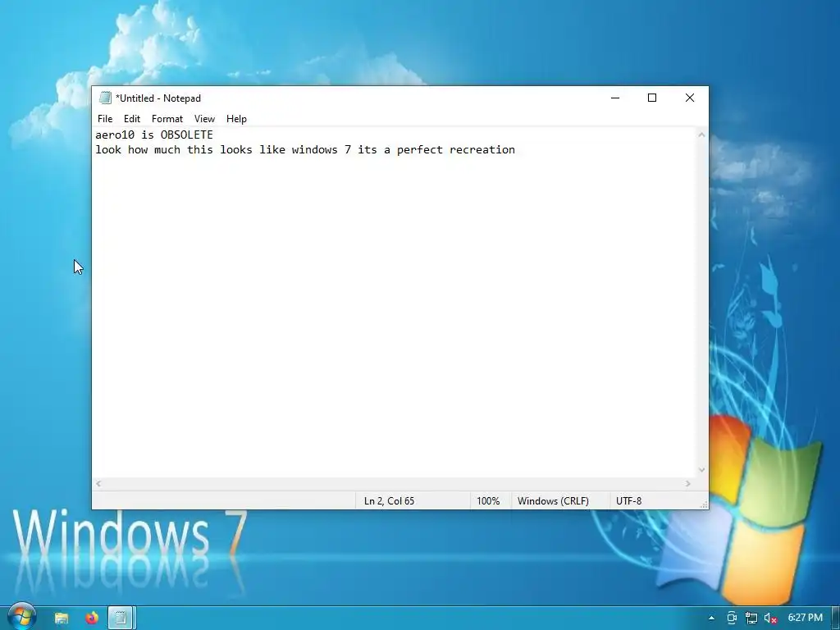Click the vertical scrollbar down arrow
This screenshot has height=630, width=840.
tap(701, 470)
